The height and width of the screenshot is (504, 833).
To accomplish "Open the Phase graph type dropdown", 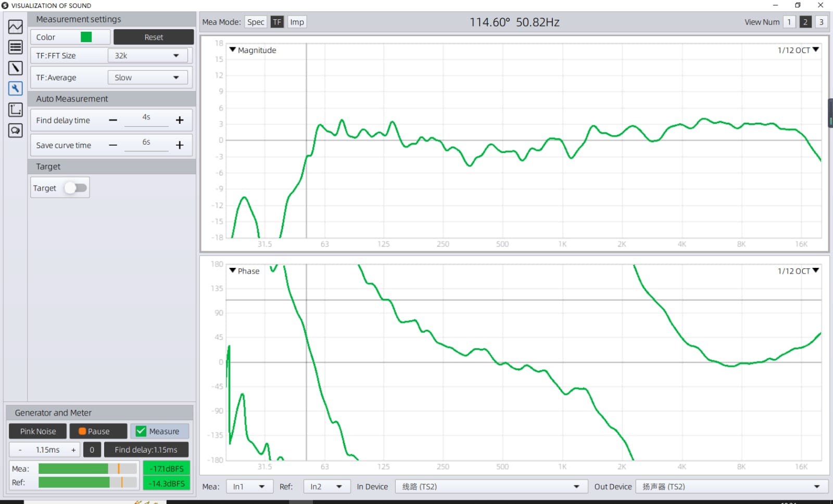I will [245, 271].
